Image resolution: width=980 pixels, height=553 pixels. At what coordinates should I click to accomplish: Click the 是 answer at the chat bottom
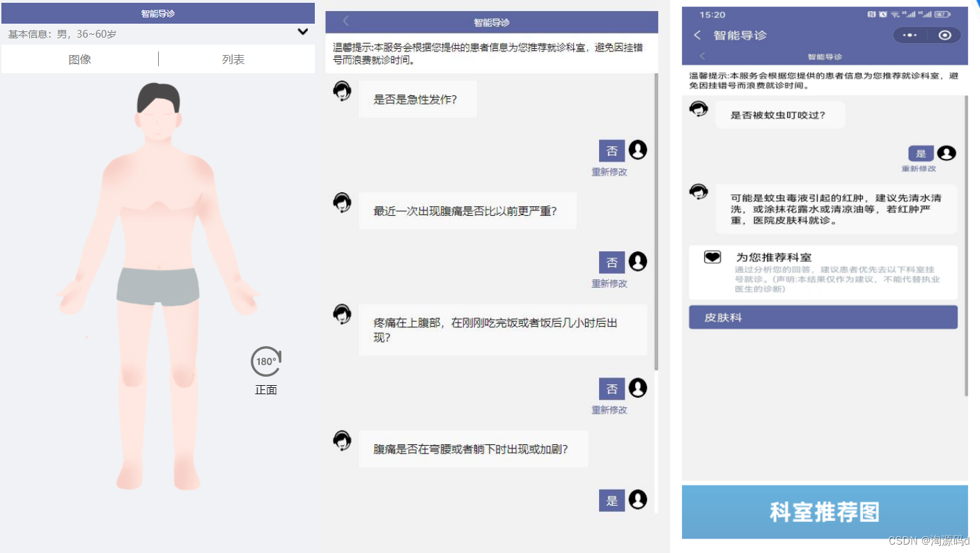click(x=611, y=500)
